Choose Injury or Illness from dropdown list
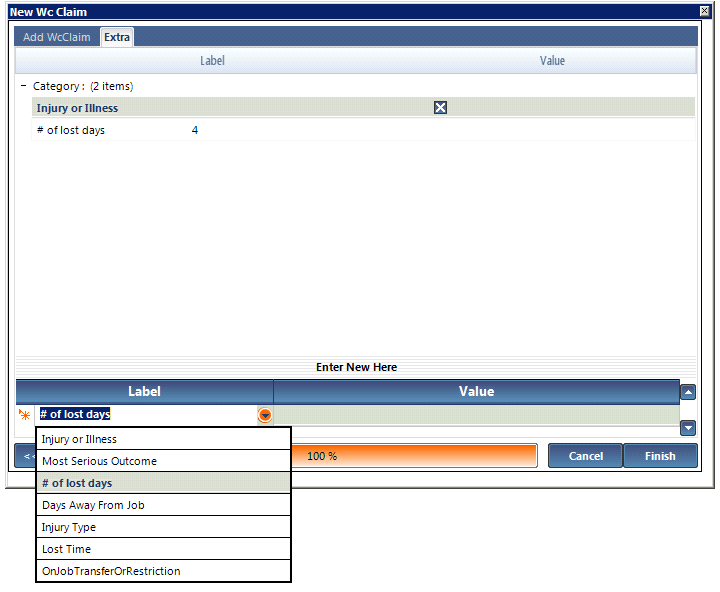 tap(163, 439)
